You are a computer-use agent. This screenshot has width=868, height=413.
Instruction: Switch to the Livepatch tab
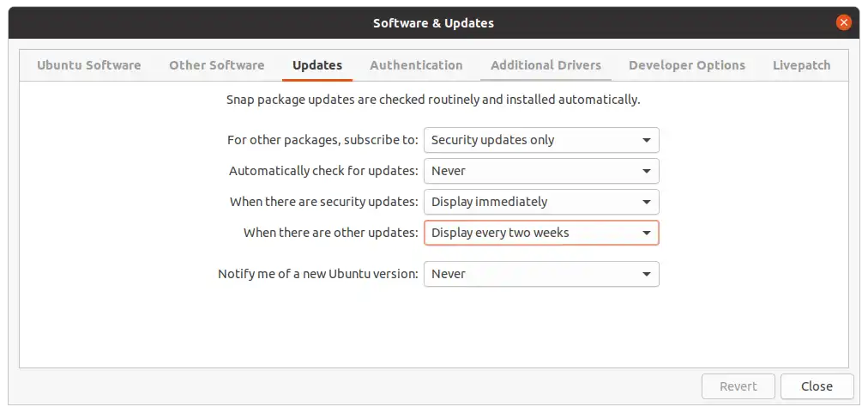(802, 65)
